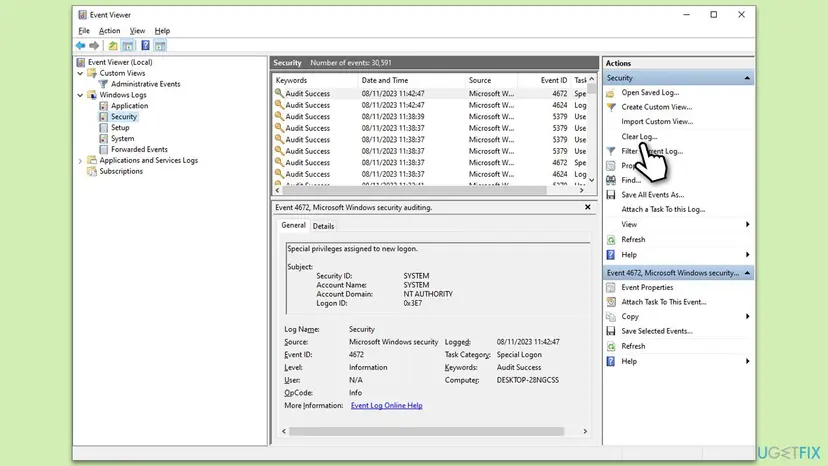Viewport: 828px width, 466px height.
Task: Click the Subscriptions icon in the tree
Action: [92, 171]
